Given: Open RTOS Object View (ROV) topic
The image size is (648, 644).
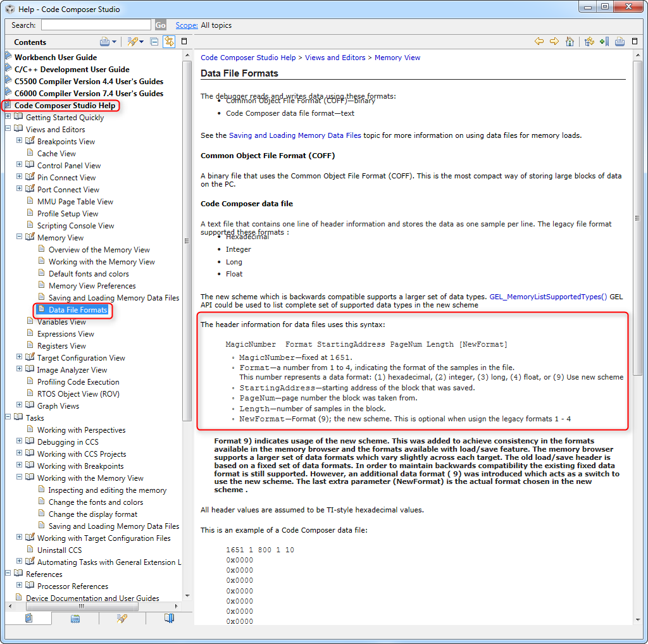Looking at the screenshot, I should 78,394.
